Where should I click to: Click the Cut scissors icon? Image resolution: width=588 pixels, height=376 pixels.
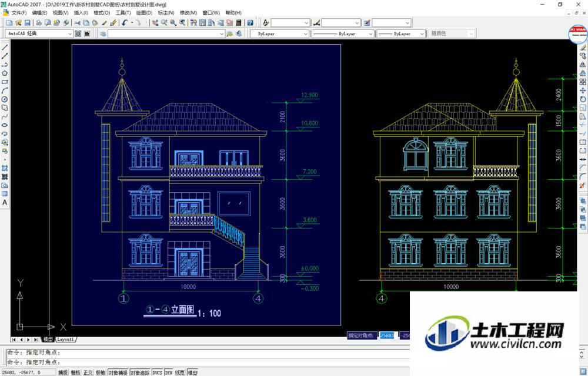[77, 23]
